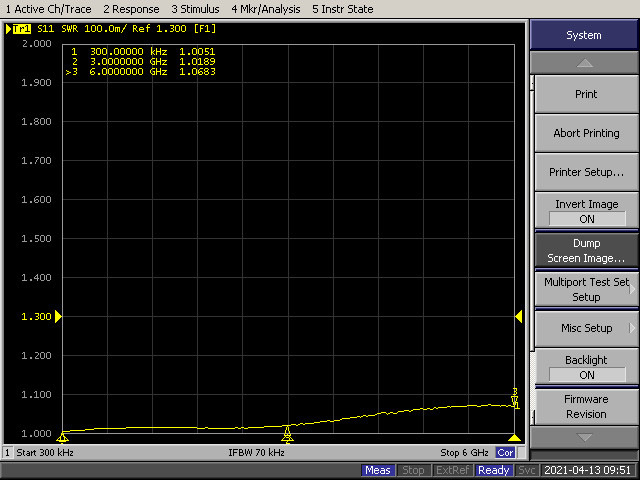Select marker 2 triangle at 3 GHz
The image size is (640, 480).
click(x=287, y=434)
